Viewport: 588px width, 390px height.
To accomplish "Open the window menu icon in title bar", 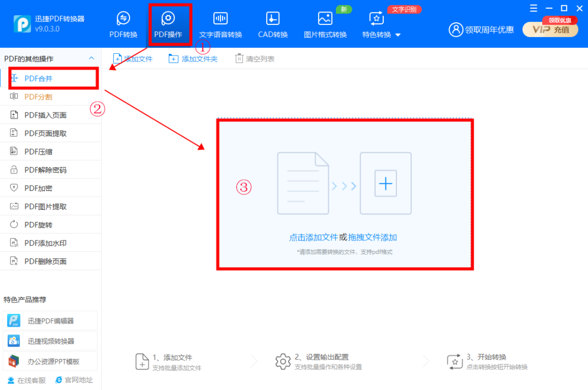I will (534, 8).
